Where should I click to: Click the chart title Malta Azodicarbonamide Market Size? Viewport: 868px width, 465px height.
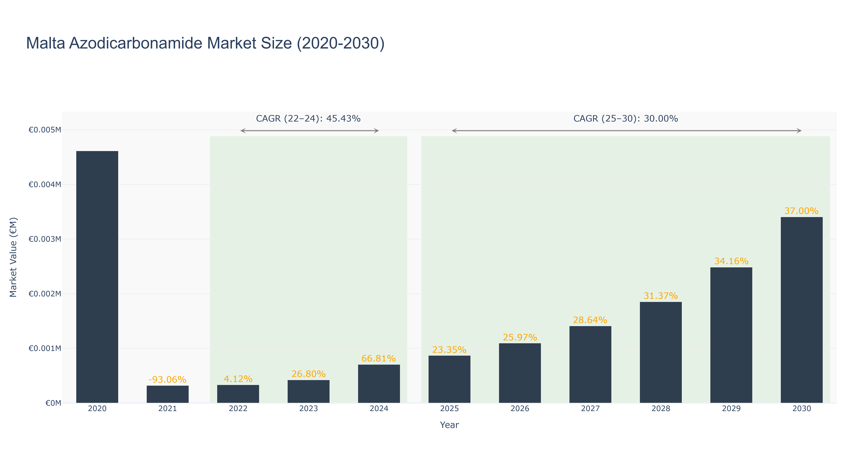coord(205,43)
